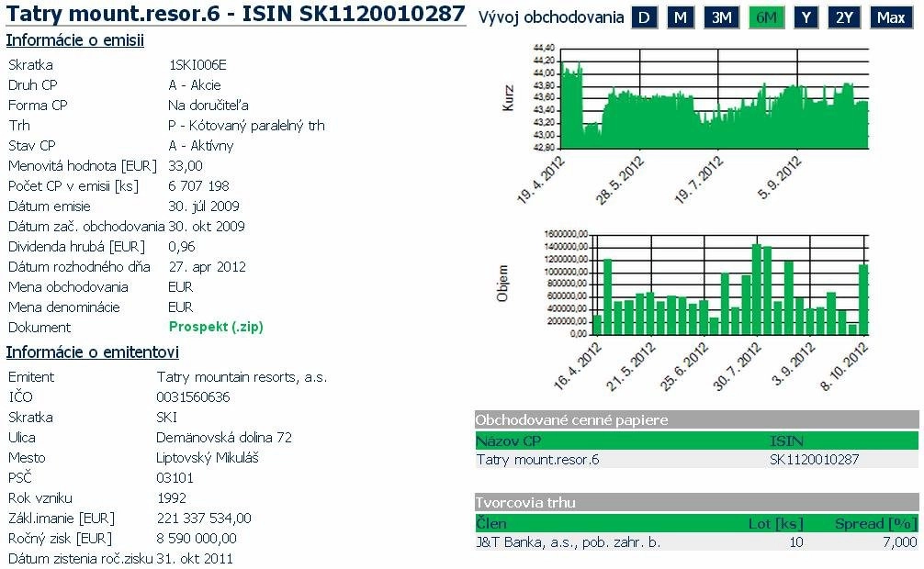Click the security type A - Akcie

pyautogui.click(x=195, y=84)
